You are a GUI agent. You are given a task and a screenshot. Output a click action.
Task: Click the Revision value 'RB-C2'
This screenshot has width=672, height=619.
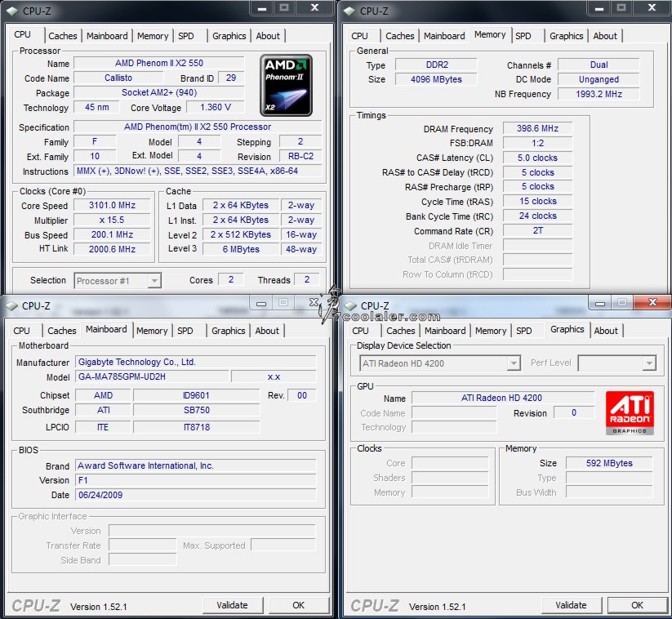(x=300, y=156)
